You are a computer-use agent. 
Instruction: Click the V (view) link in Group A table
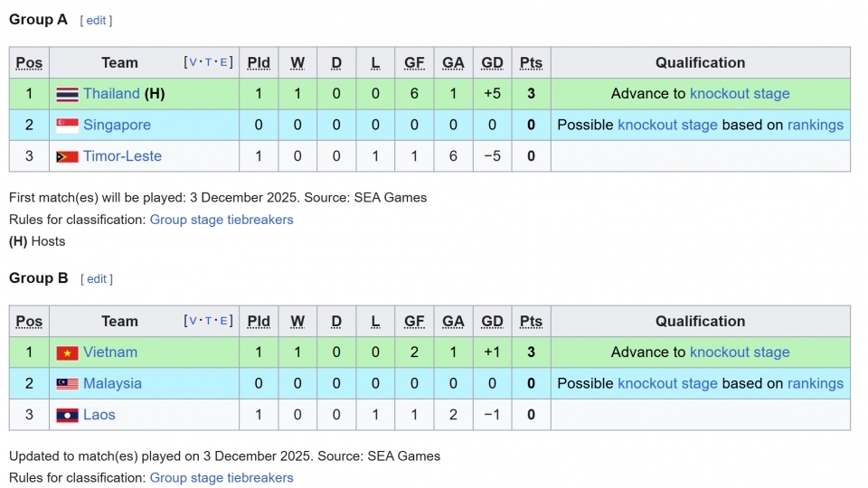coord(193,62)
